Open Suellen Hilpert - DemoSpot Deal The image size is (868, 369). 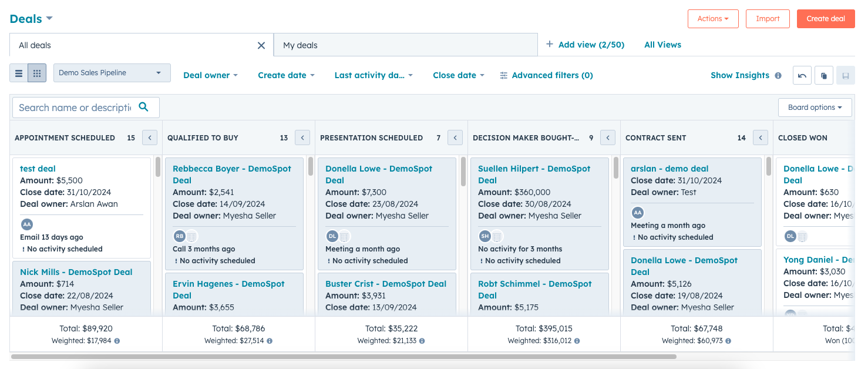(x=534, y=175)
